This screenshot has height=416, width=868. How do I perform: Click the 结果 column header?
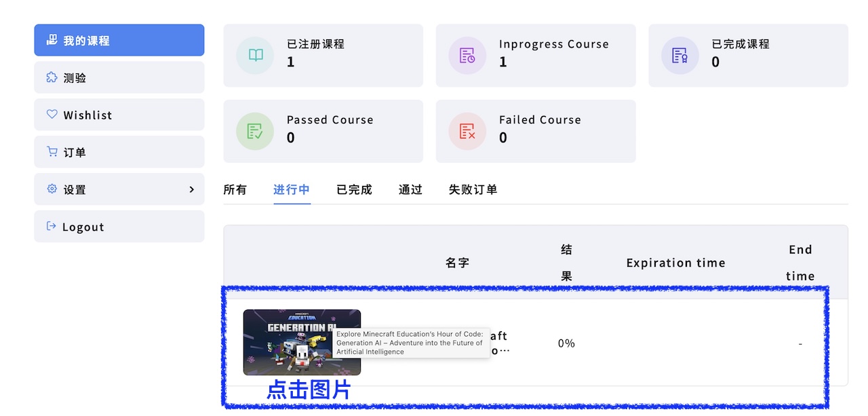[566, 263]
